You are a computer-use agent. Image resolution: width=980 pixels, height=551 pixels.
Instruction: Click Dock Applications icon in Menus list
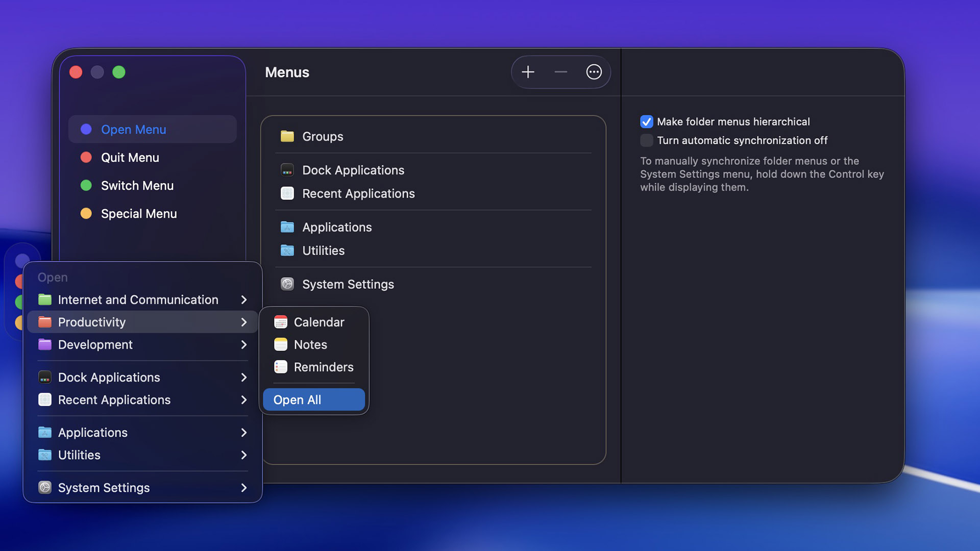click(x=287, y=170)
